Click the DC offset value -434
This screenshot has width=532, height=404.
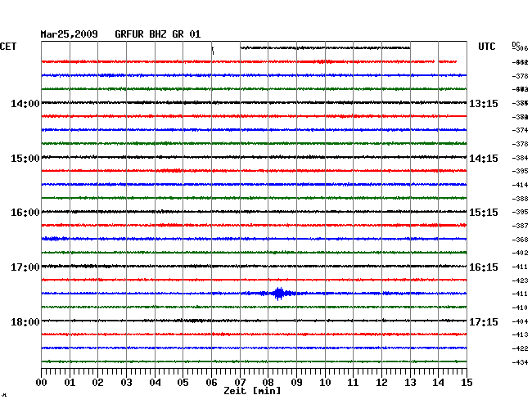pos(520,362)
